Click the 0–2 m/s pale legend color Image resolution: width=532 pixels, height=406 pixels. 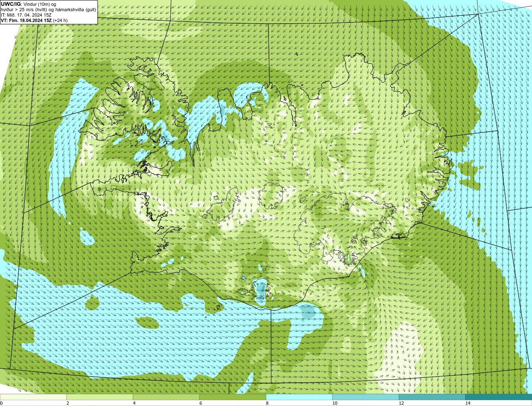33,397
